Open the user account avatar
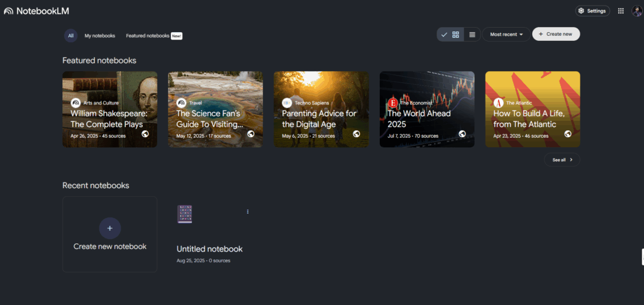 point(636,11)
